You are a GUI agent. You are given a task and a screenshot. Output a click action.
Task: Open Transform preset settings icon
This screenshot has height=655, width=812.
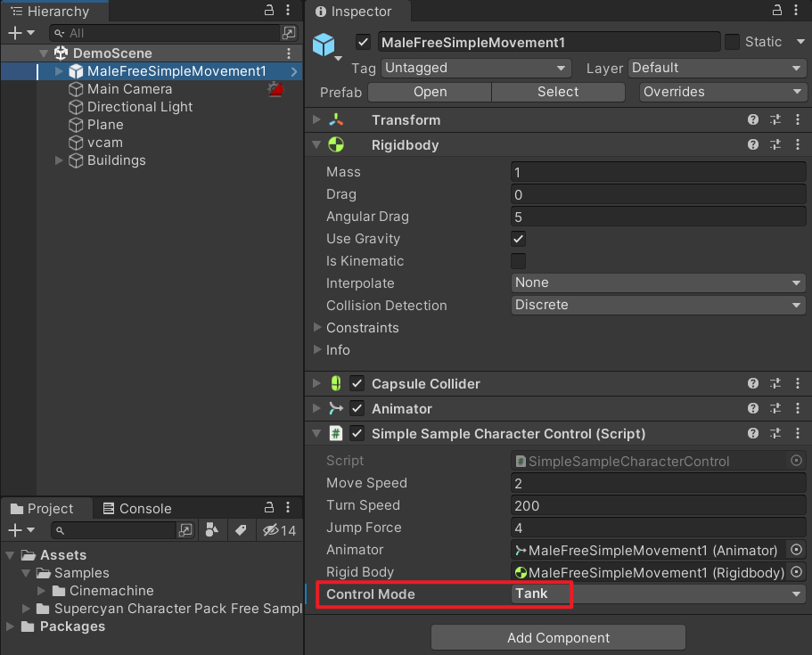(x=775, y=119)
